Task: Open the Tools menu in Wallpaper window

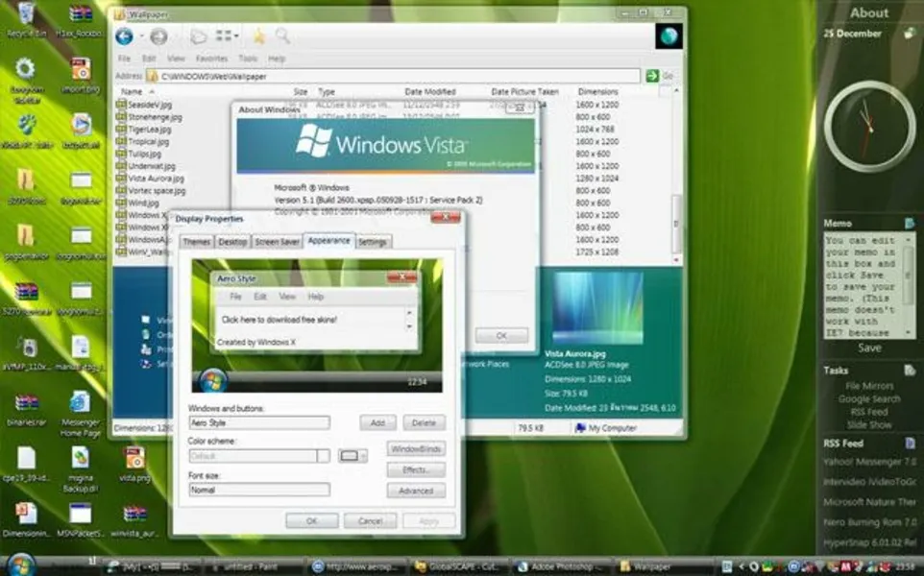Action: click(248, 59)
